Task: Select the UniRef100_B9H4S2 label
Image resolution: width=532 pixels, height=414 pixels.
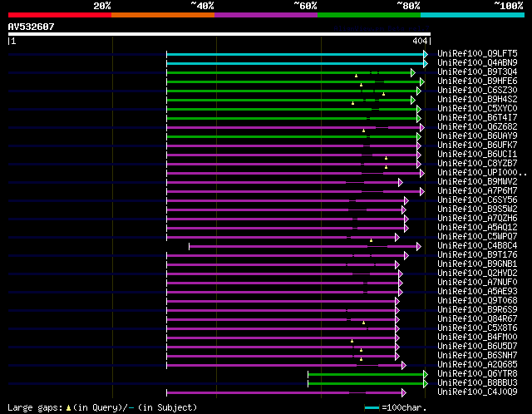Action: [477, 100]
